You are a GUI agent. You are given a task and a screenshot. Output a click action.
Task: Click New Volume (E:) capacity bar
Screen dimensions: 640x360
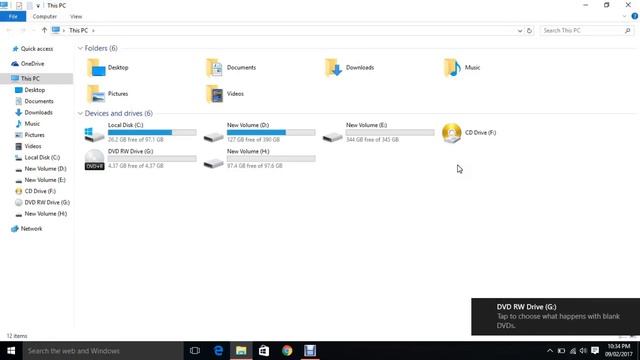click(x=390, y=133)
